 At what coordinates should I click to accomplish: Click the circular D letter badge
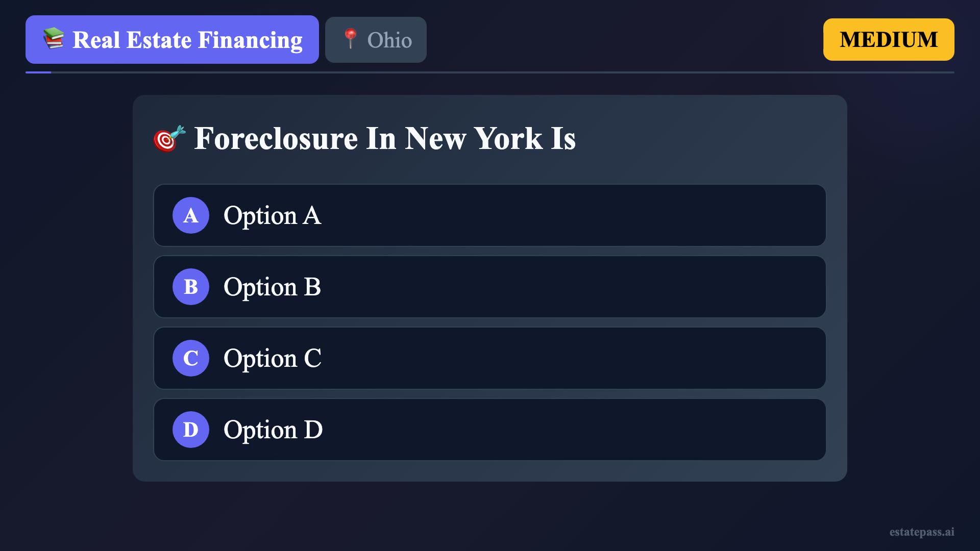(191, 430)
